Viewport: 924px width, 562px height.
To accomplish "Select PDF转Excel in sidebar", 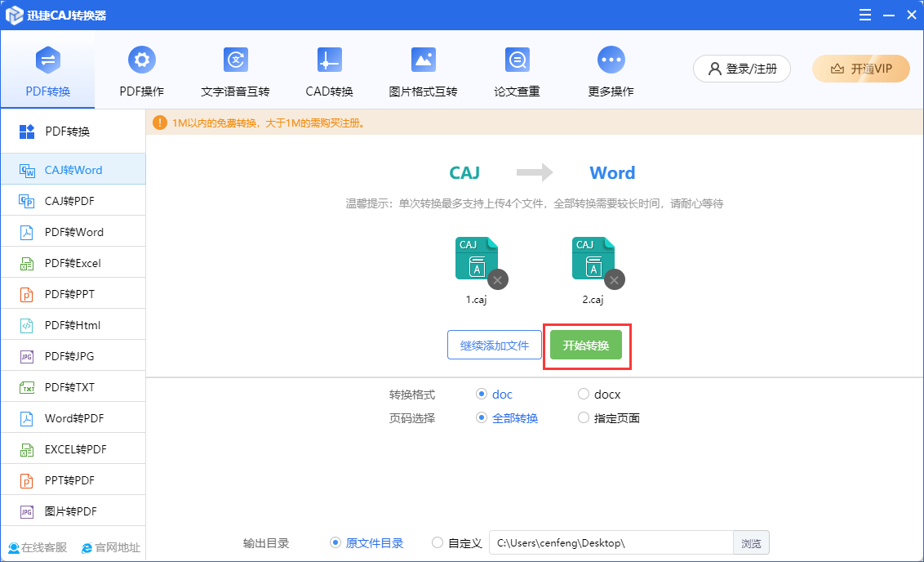I will [x=73, y=263].
